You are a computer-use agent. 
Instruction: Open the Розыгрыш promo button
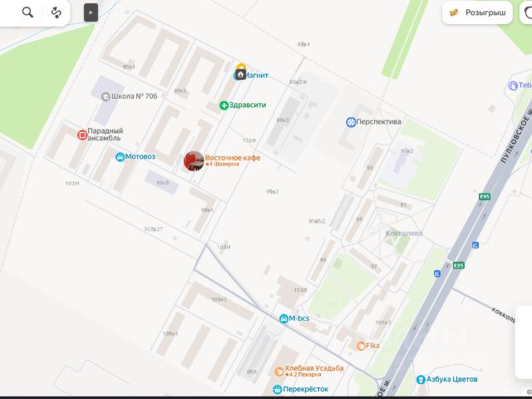[x=477, y=12]
